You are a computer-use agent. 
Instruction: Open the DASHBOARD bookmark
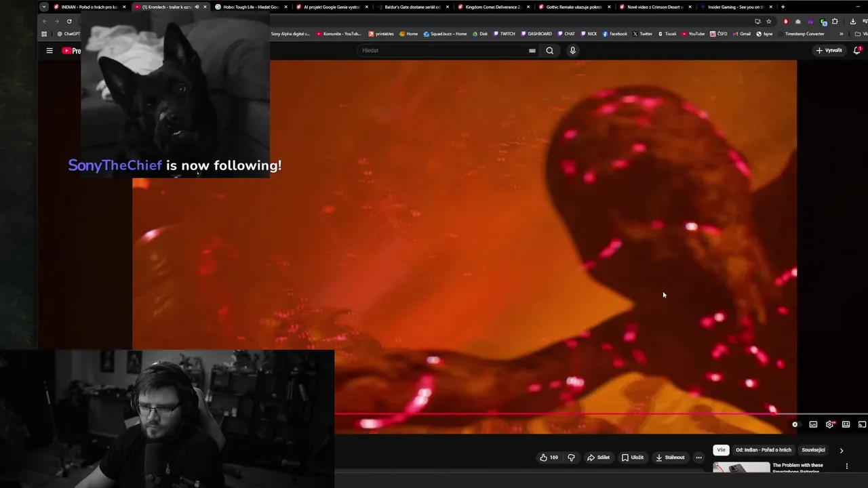pos(536,34)
